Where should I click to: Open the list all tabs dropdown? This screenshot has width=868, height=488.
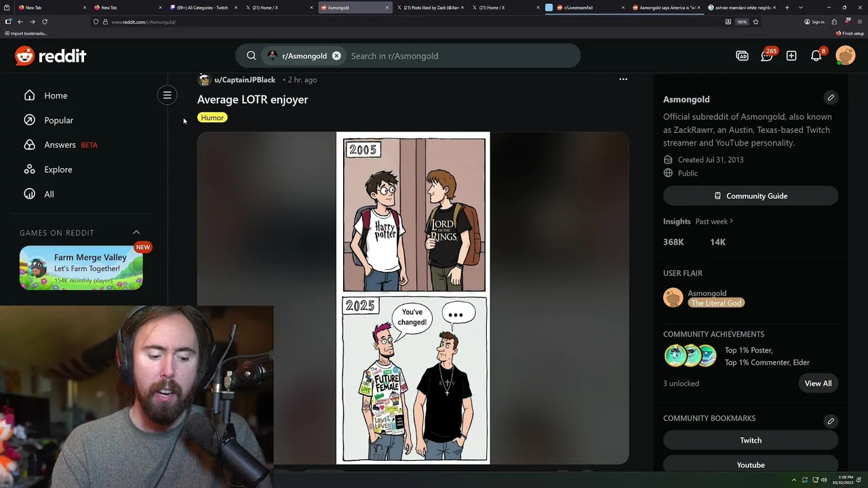coord(801,7)
